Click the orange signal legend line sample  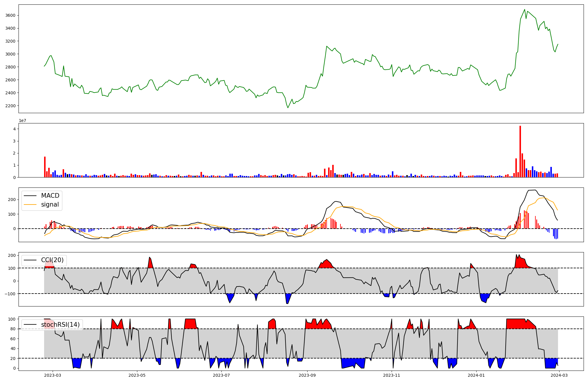click(x=30, y=205)
